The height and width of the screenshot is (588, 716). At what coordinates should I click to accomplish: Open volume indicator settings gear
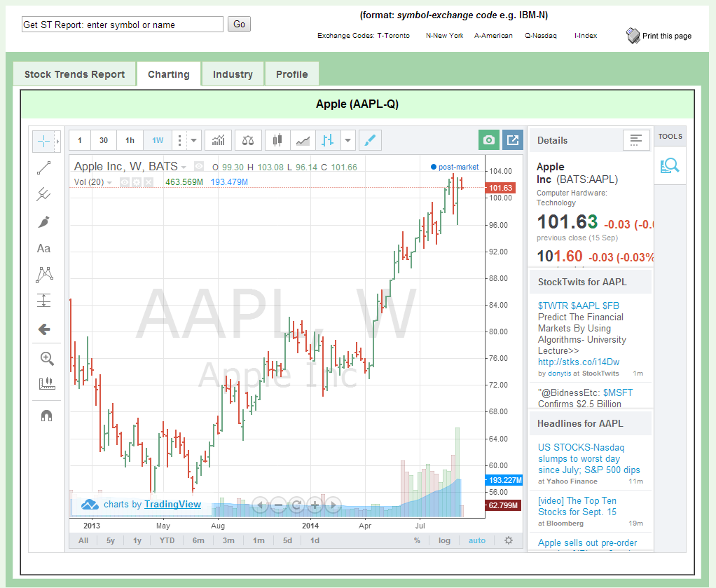click(x=137, y=182)
